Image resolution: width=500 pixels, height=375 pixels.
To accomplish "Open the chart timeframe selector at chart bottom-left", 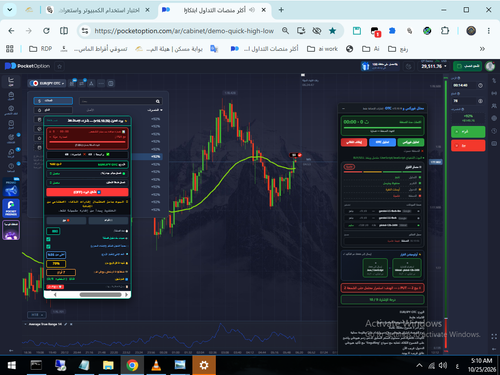I will (x=37, y=315).
